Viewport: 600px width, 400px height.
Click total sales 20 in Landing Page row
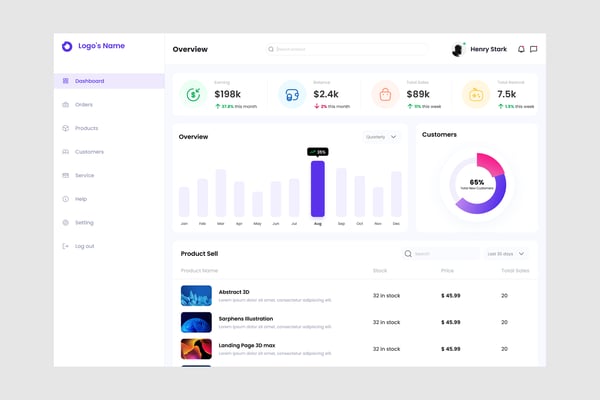(x=504, y=349)
